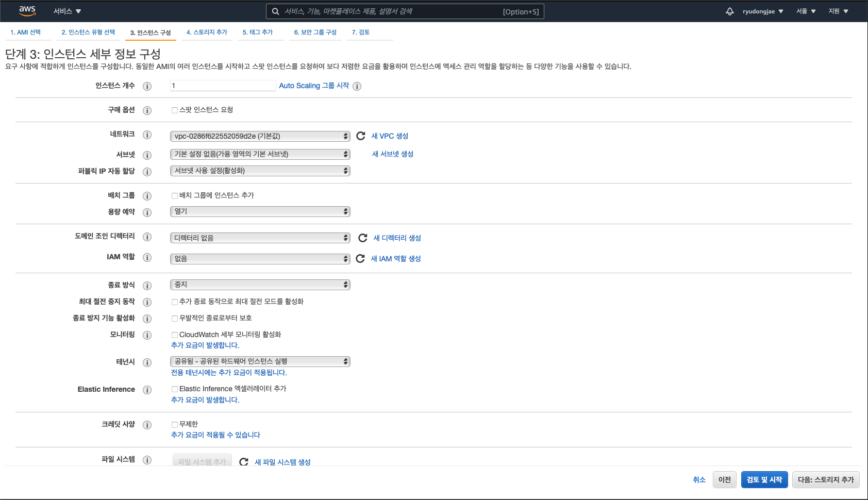This screenshot has width=868, height=500.
Task: Show info for 테넌시
Action: tap(147, 362)
